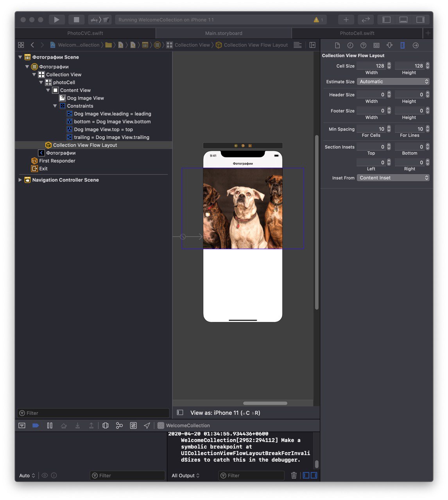Toggle the Inspectors panel
The height and width of the screenshot is (500, 448).
(x=420, y=20)
